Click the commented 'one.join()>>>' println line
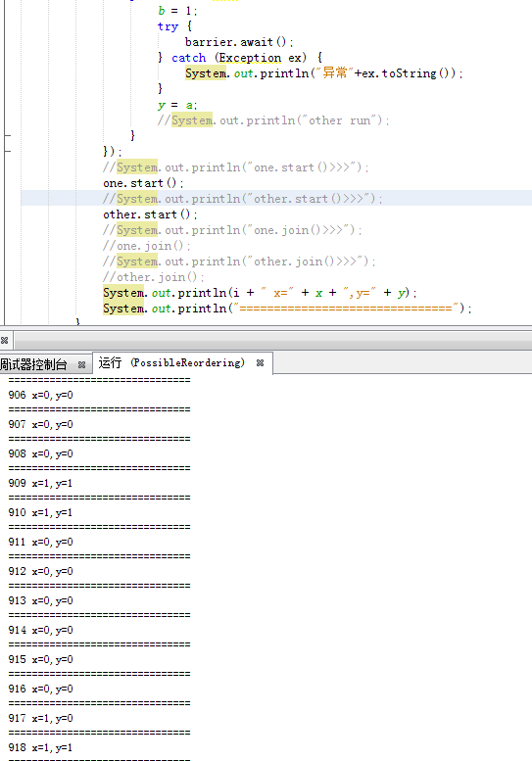532x761 pixels. pos(232,229)
